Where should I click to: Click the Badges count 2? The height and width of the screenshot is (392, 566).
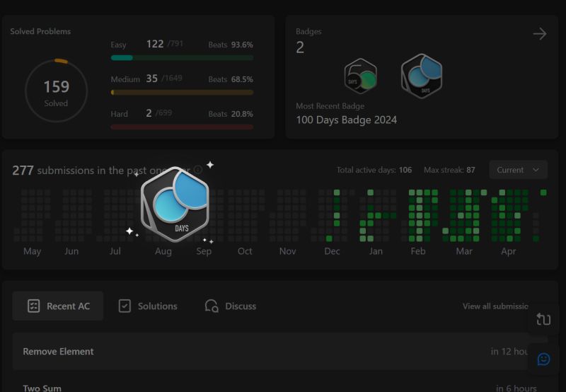tap(300, 47)
